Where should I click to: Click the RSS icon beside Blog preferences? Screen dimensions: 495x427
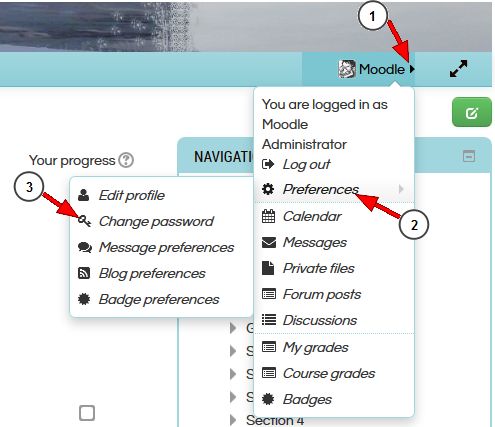(84, 273)
